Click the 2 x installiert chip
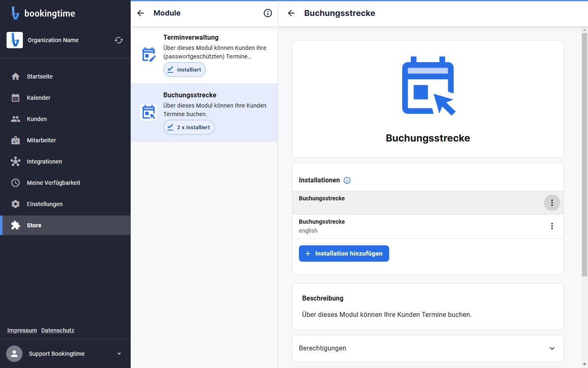Screen dimensions: 588x368 coord(189,127)
